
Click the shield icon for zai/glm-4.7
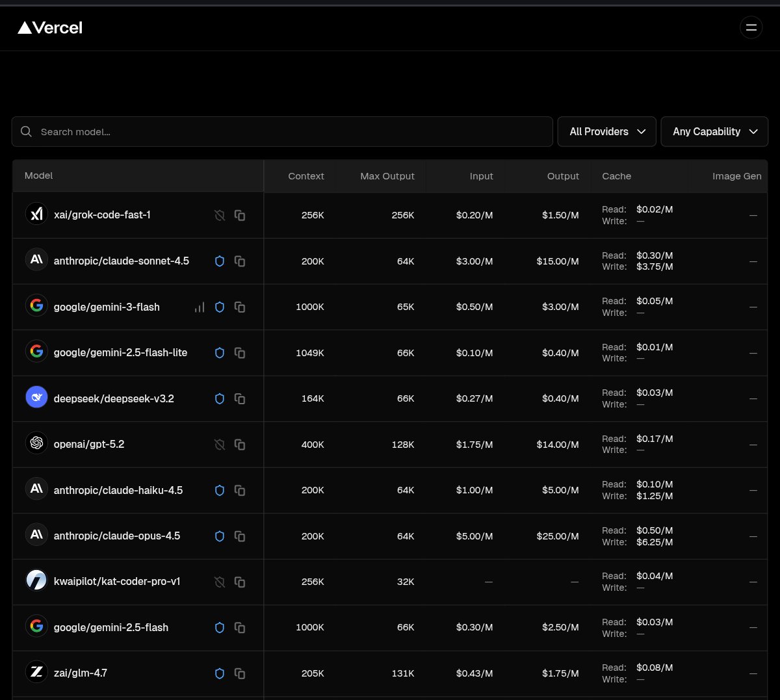(220, 673)
